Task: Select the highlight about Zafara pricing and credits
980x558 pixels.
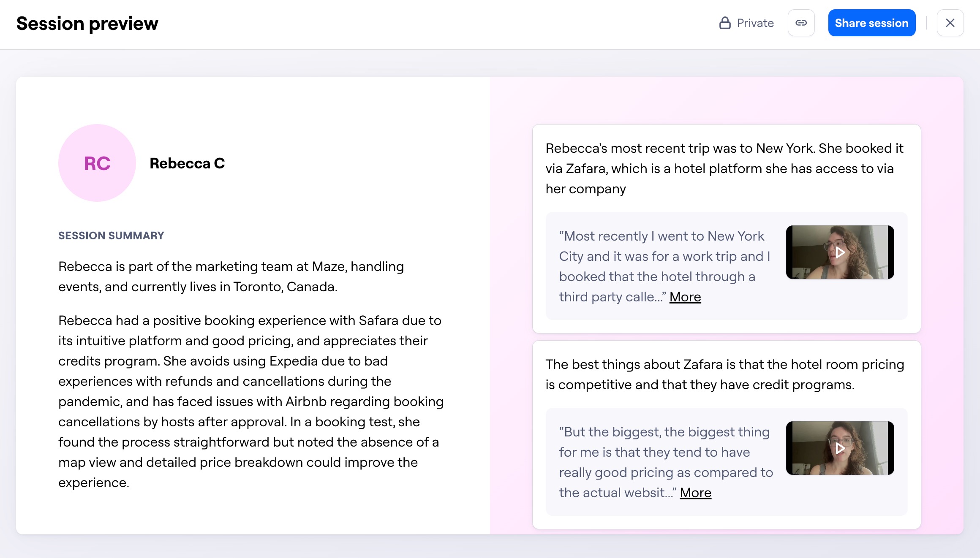Action: pos(724,374)
